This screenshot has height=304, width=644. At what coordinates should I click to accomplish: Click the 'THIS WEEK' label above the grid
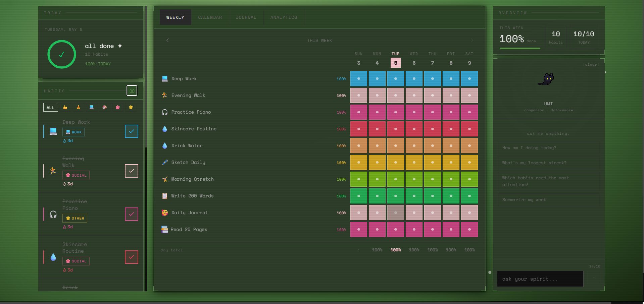pos(319,40)
